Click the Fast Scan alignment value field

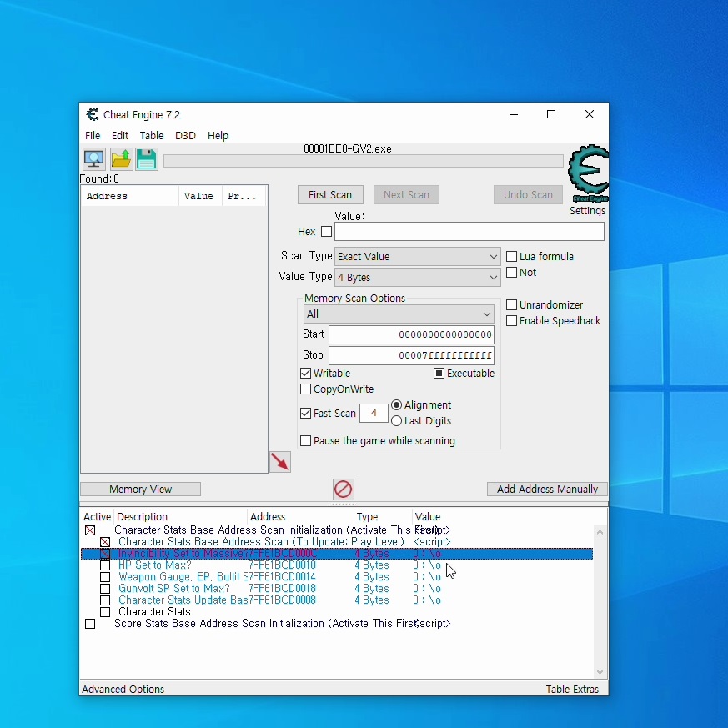[x=374, y=414]
